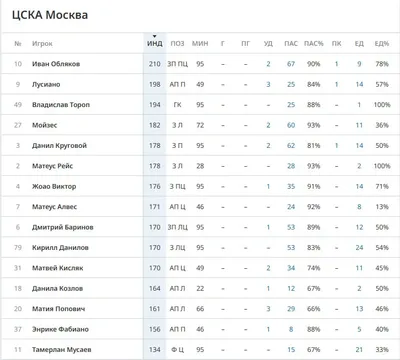Click Кирилл Данилов duels value 24
The height and width of the screenshot is (360, 400).
(x=359, y=248)
